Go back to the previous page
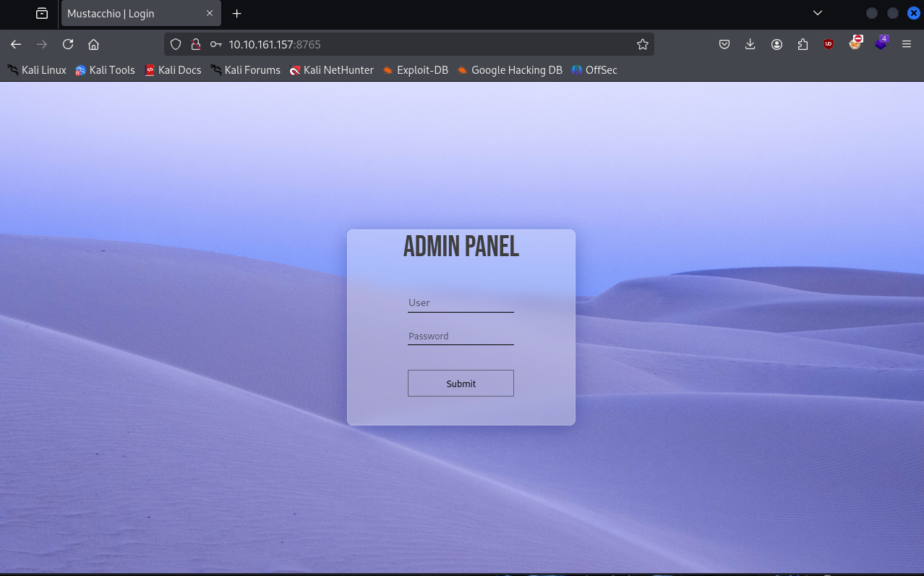 click(16, 44)
